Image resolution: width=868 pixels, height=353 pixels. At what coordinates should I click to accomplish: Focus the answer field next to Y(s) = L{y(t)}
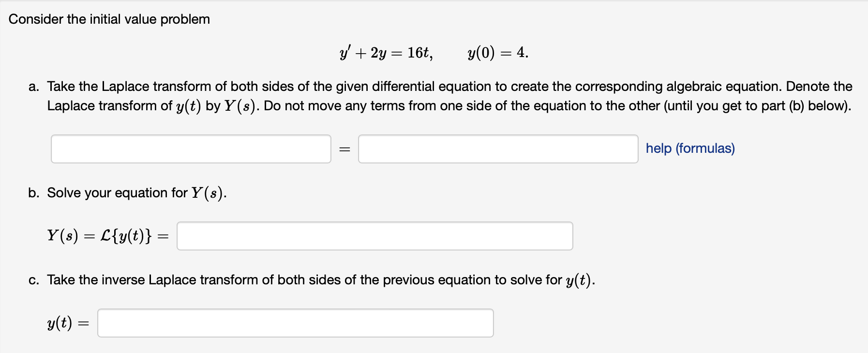(x=375, y=236)
